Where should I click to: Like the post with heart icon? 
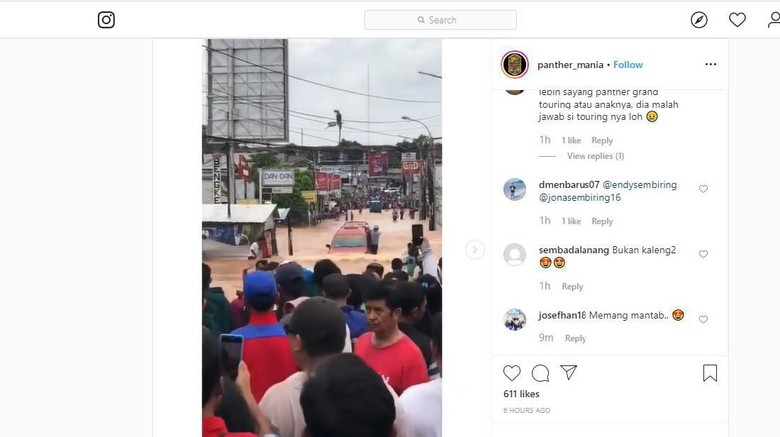[x=511, y=373]
